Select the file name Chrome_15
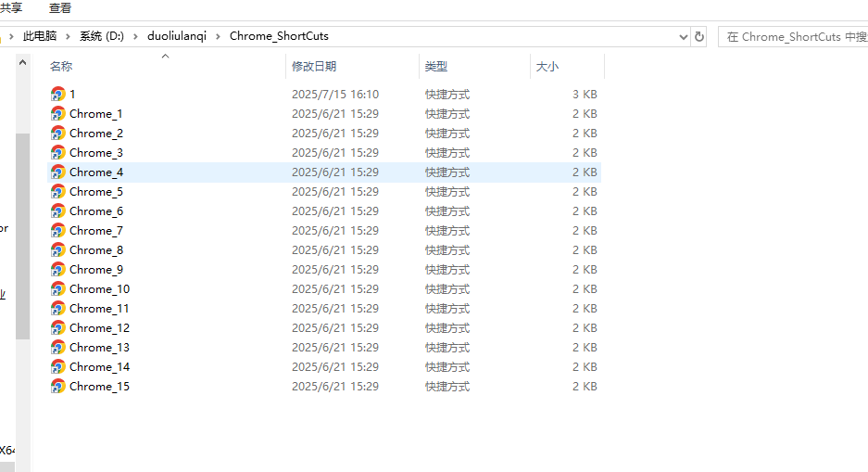868x472 pixels. click(100, 386)
